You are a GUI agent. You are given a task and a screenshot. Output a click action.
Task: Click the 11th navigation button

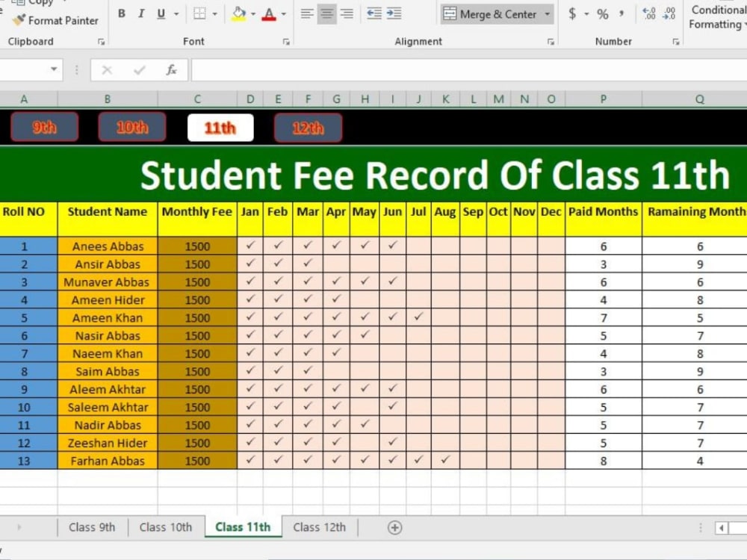tap(220, 128)
